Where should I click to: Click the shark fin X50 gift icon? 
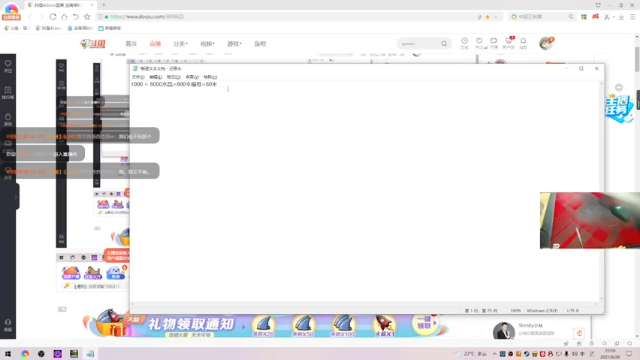point(303,326)
